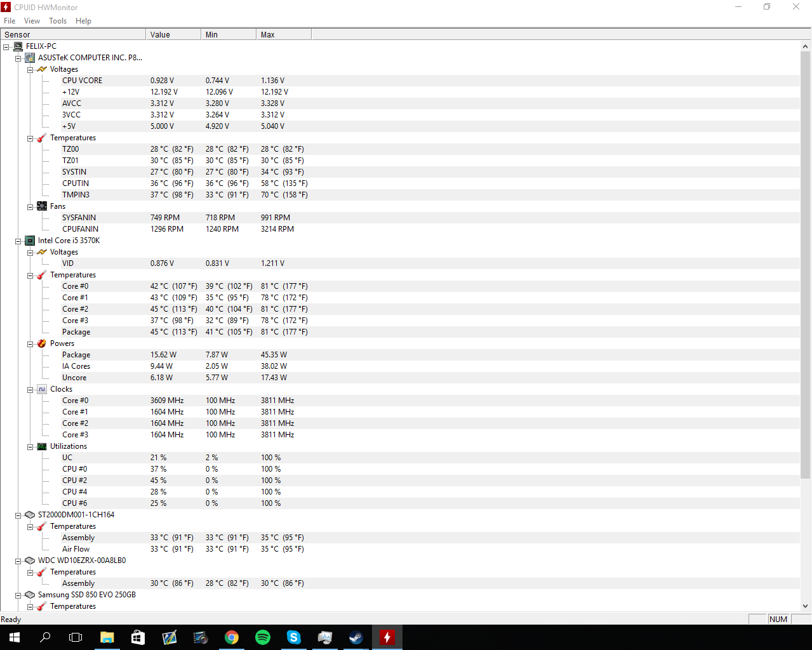Click the Min column header
This screenshot has height=650, width=812.
tap(229, 34)
